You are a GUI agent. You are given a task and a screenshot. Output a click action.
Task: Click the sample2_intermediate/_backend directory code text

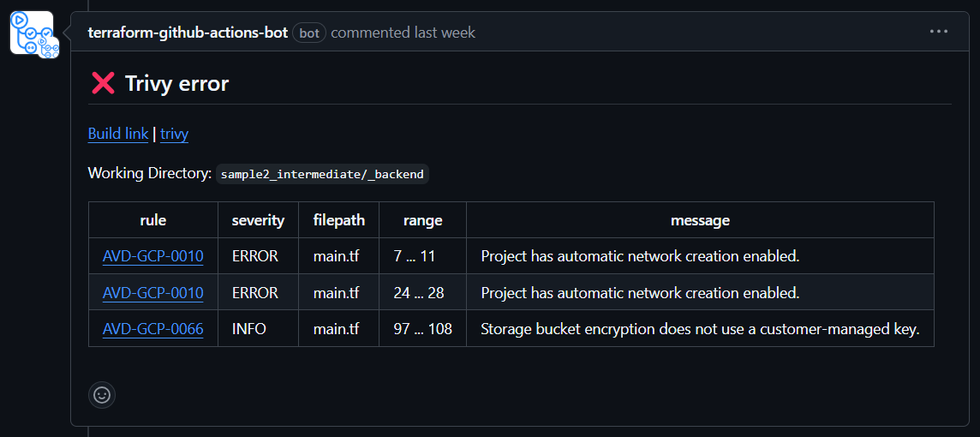(322, 174)
